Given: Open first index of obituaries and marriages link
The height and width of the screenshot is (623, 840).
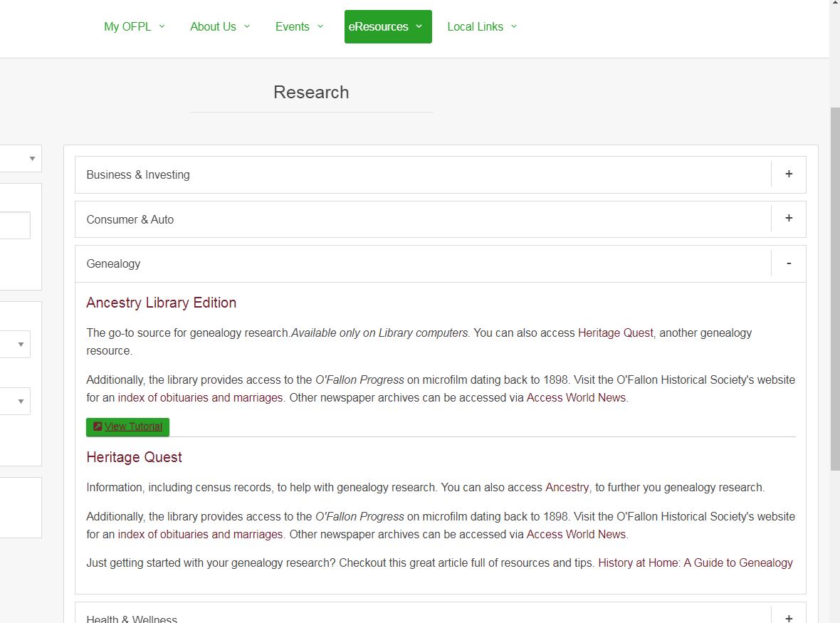Looking at the screenshot, I should [200, 397].
